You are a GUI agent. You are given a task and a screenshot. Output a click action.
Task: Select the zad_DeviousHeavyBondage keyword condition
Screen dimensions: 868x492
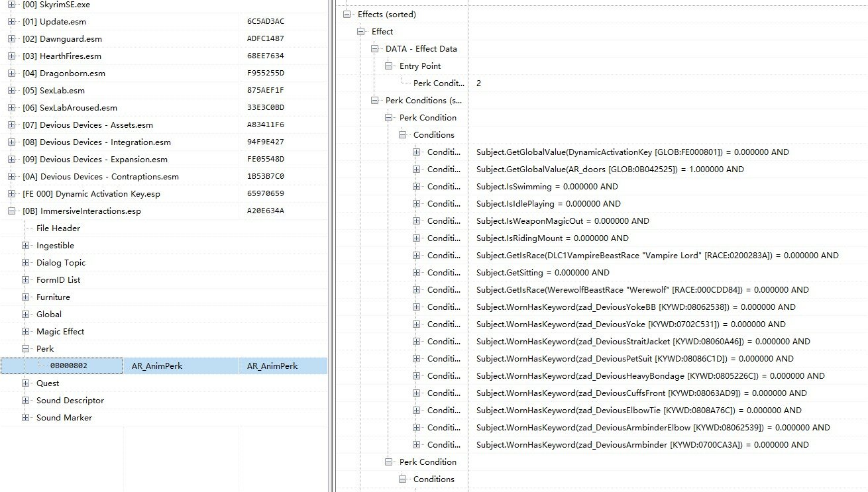(651, 376)
